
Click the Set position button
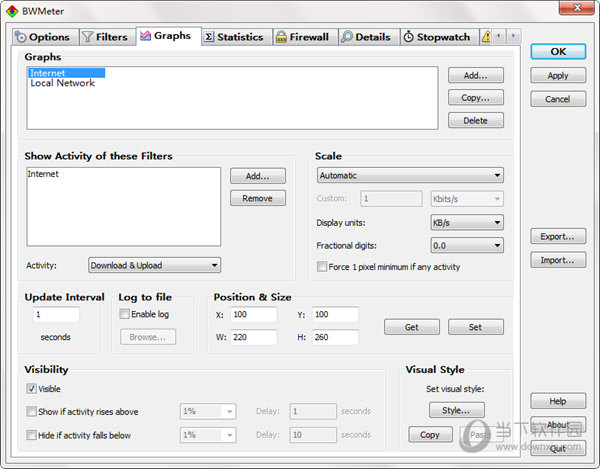pyautogui.click(x=476, y=327)
